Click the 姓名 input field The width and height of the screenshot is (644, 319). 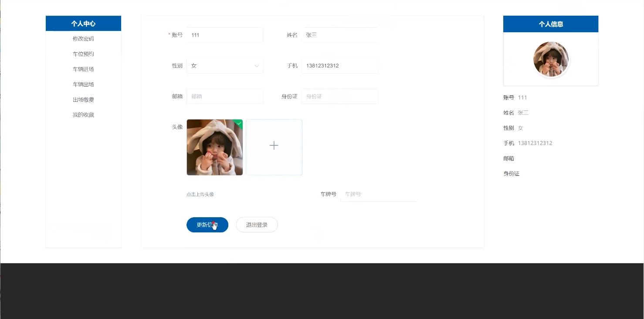(x=339, y=35)
